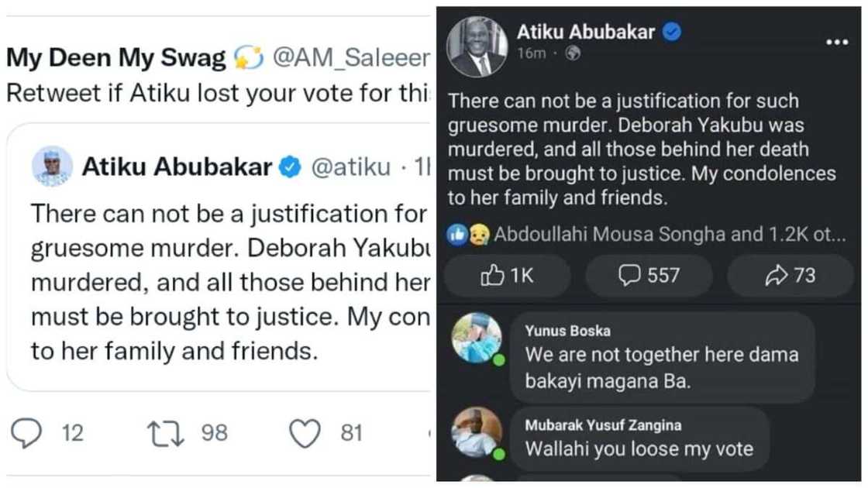868x488 pixels.
Task: Open the @atiku handle link
Action: (x=350, y=167)
